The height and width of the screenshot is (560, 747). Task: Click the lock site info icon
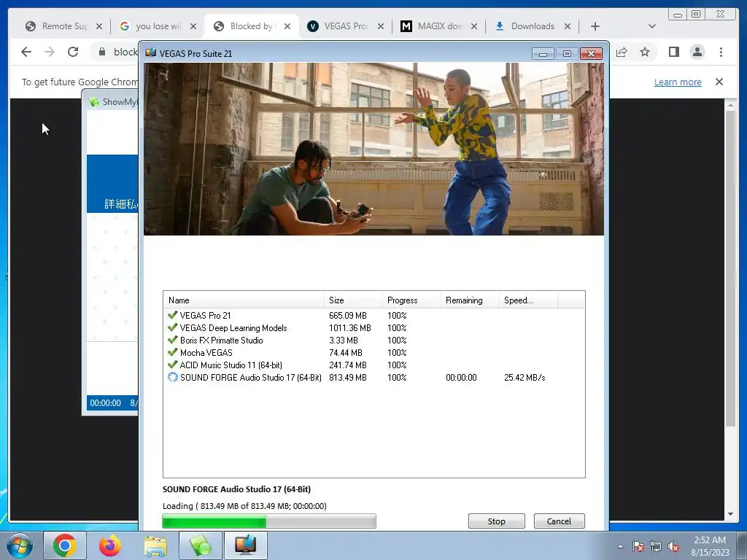[x=102, y=52]
